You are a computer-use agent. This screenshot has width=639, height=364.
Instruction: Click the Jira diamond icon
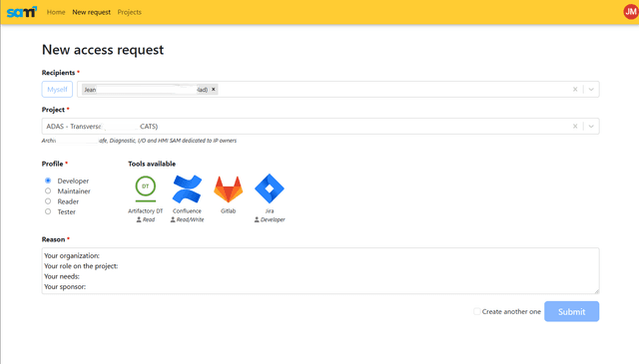click(x=270, y=188)
